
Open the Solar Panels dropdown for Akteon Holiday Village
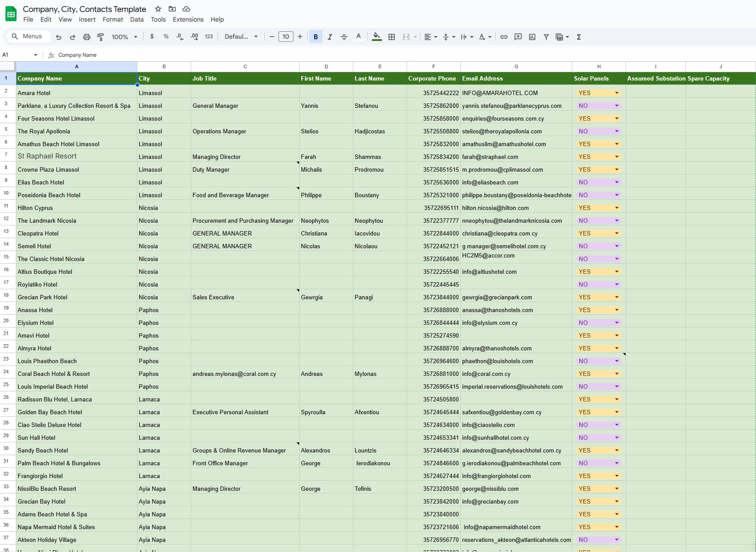[617, 540]
